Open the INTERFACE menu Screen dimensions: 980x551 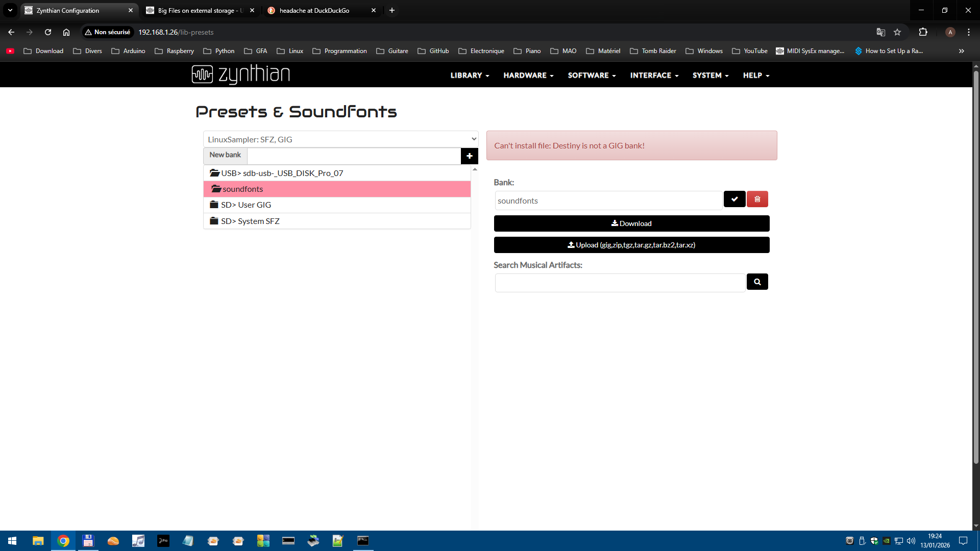click(654, 76)
